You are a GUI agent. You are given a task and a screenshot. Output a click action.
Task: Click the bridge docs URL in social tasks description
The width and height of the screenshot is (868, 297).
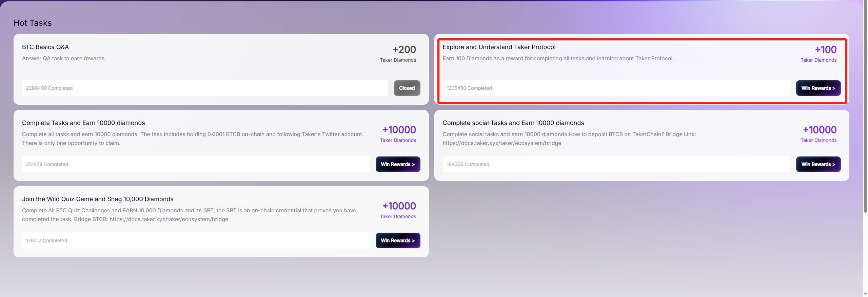pyautogui.click(x=502, y=143)
